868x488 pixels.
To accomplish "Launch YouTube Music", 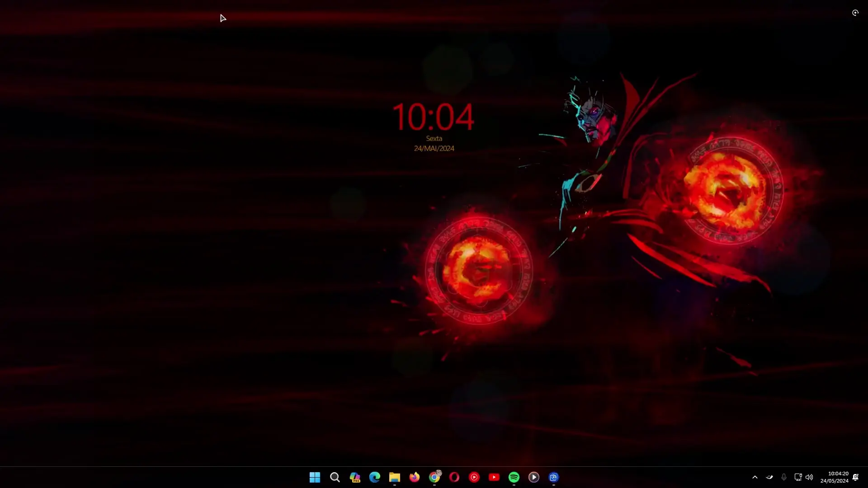I will (474, 477).
